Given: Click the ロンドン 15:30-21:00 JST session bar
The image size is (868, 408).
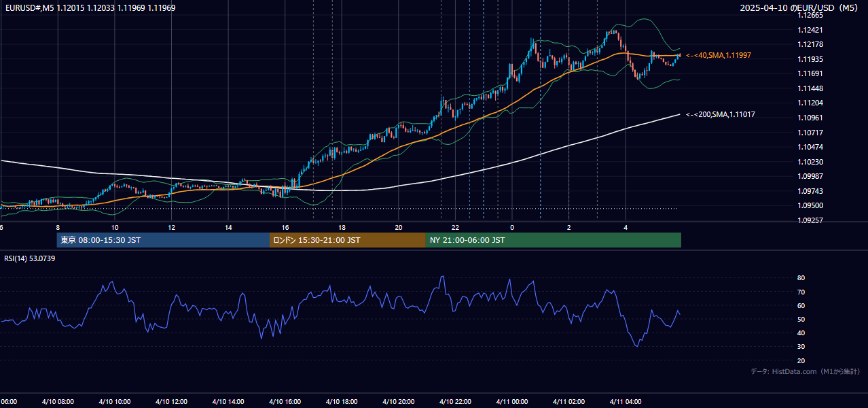Looking at the screenshot, I should coord(348,240).
